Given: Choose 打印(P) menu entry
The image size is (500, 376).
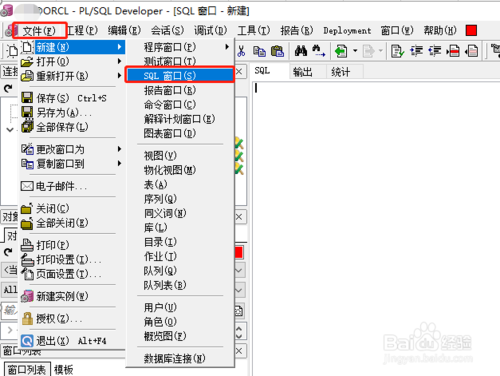Looking at the screenshot, I should click(x=73, y=245).
